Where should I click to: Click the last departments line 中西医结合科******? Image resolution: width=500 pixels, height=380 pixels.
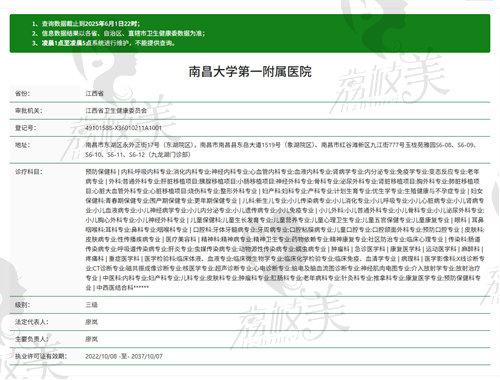[x=117, y=287]
